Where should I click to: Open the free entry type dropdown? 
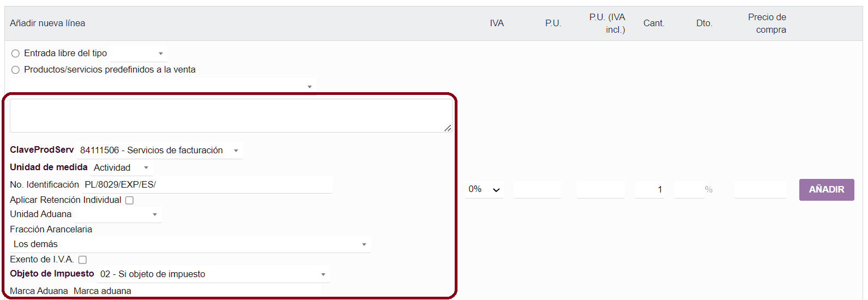(x=138, y=53)
